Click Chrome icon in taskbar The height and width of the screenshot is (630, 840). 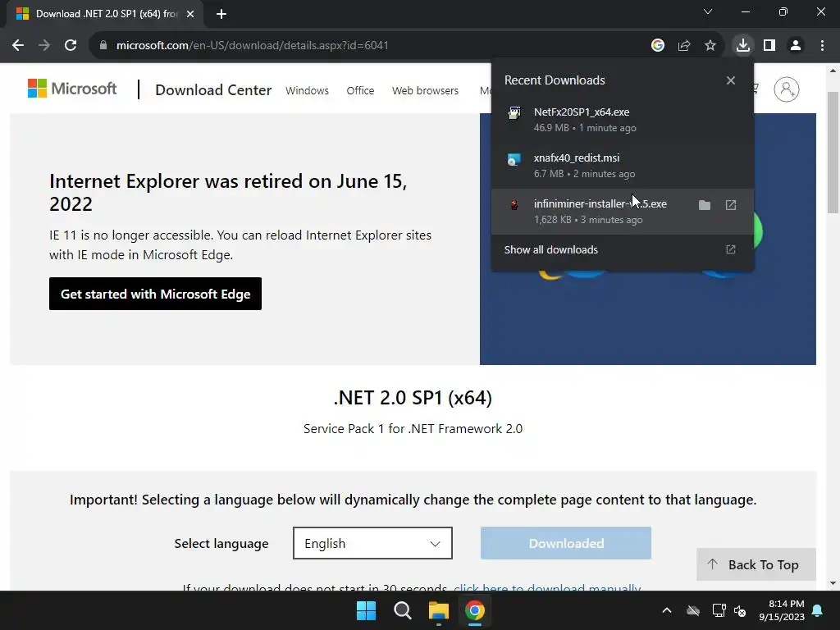point(475,610)
